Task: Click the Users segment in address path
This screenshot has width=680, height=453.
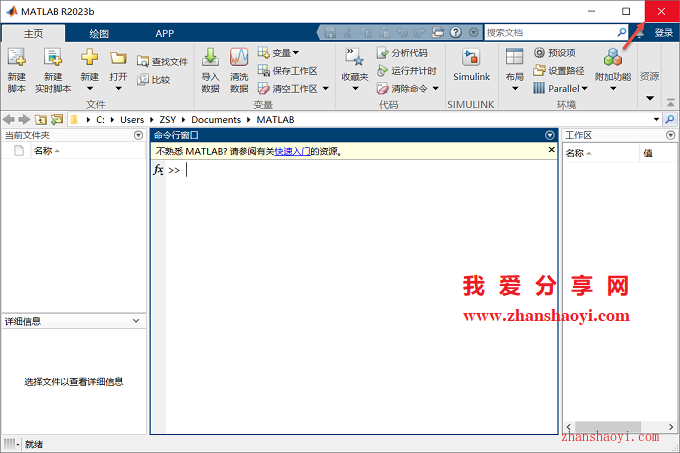Action: point(132,120)
